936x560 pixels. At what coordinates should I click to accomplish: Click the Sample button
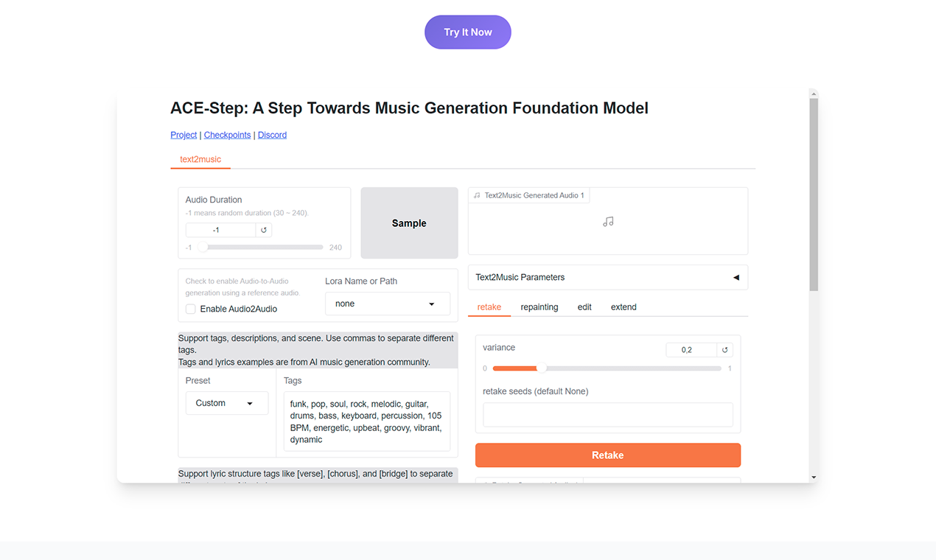[x=409, y=223]
